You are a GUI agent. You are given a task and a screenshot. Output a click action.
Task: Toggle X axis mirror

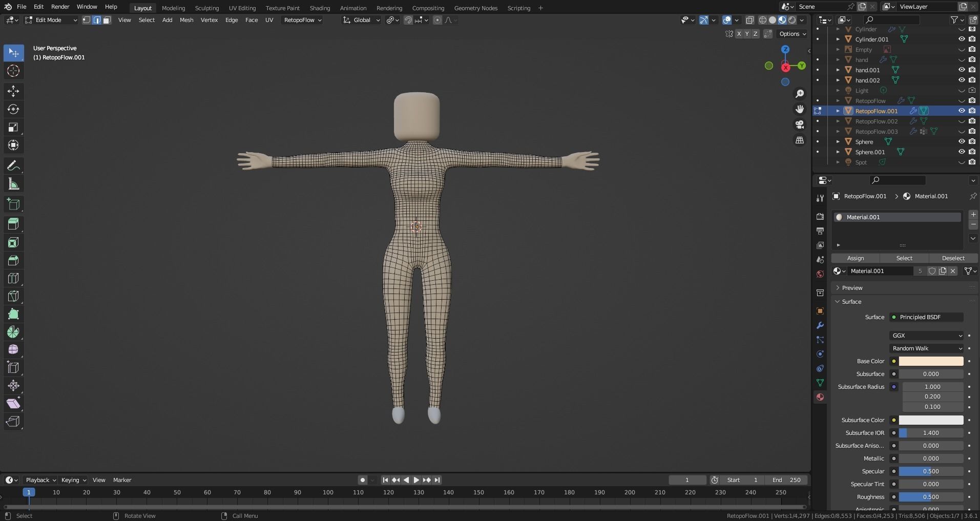[739, 34]
